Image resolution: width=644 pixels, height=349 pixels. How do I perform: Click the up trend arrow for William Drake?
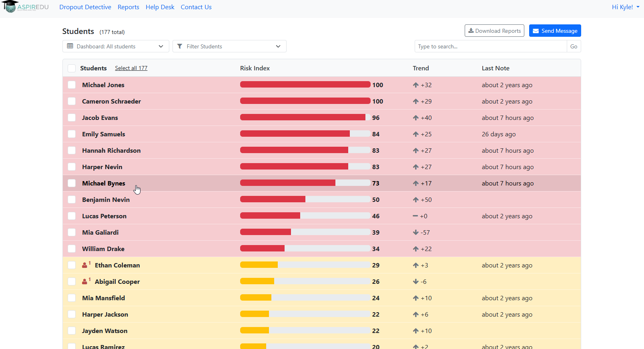point(416,249)
